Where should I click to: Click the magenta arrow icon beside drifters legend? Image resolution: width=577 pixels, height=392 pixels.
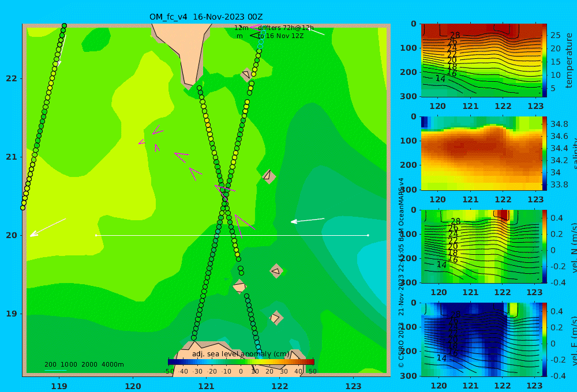255,28
